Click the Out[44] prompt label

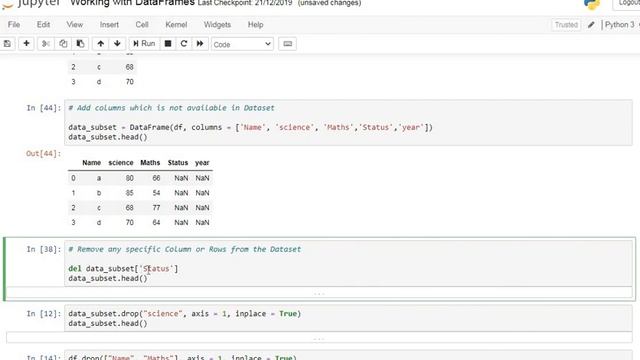tap(44, 153)
